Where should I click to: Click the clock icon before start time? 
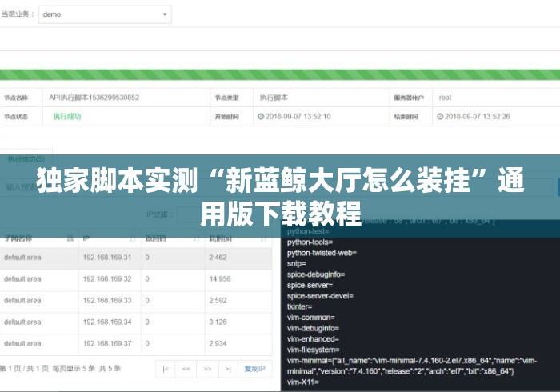(261, 116)
